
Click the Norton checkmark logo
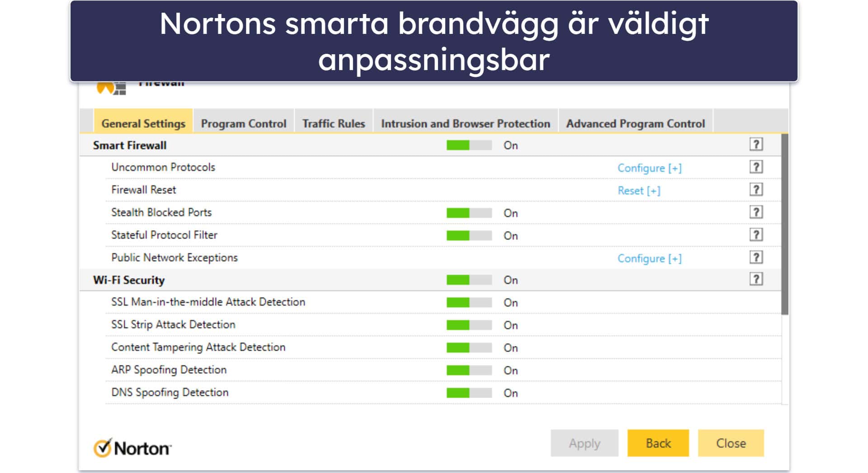[x=103, y=448]
